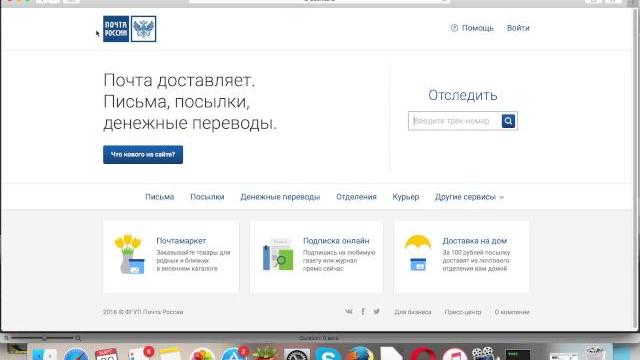Viewport: 640px width, 360px height.
Task: Open the Подписка онлайн card title
Action: (x=336, y=241)
